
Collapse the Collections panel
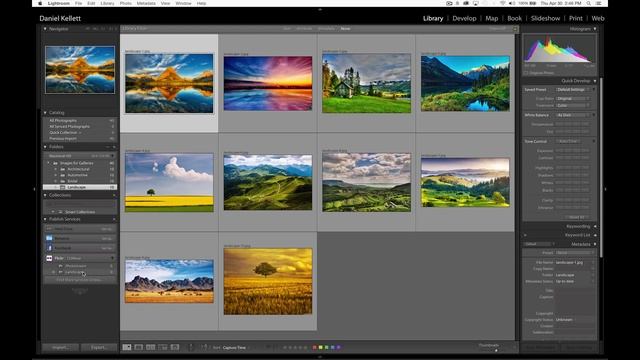click(x=45, y=195)
